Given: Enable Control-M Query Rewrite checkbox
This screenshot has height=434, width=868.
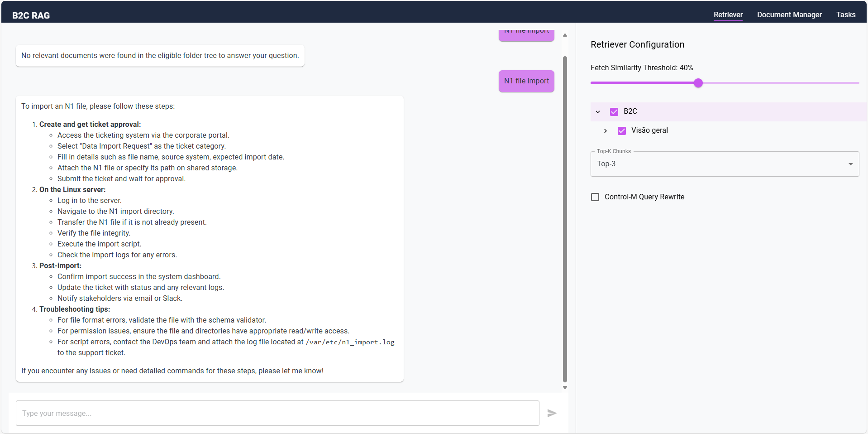Looking at the screenshot, I should [x=595, y=197].
